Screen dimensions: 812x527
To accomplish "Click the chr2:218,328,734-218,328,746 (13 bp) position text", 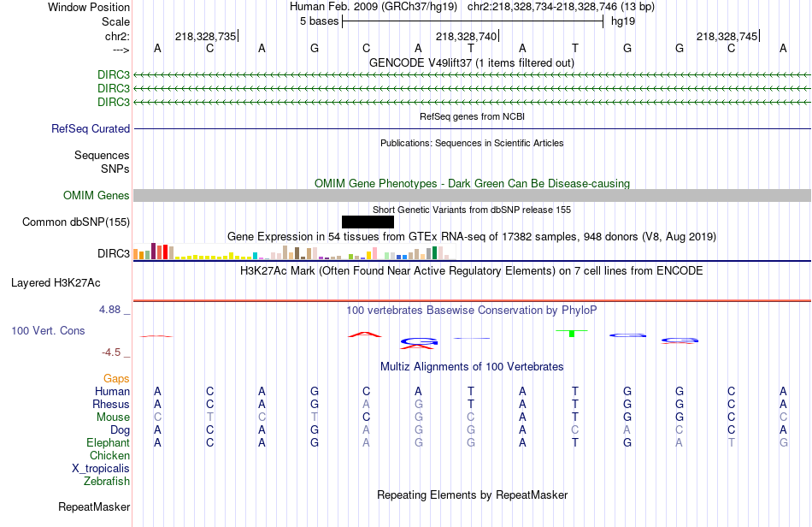I will tap(561, 7).
